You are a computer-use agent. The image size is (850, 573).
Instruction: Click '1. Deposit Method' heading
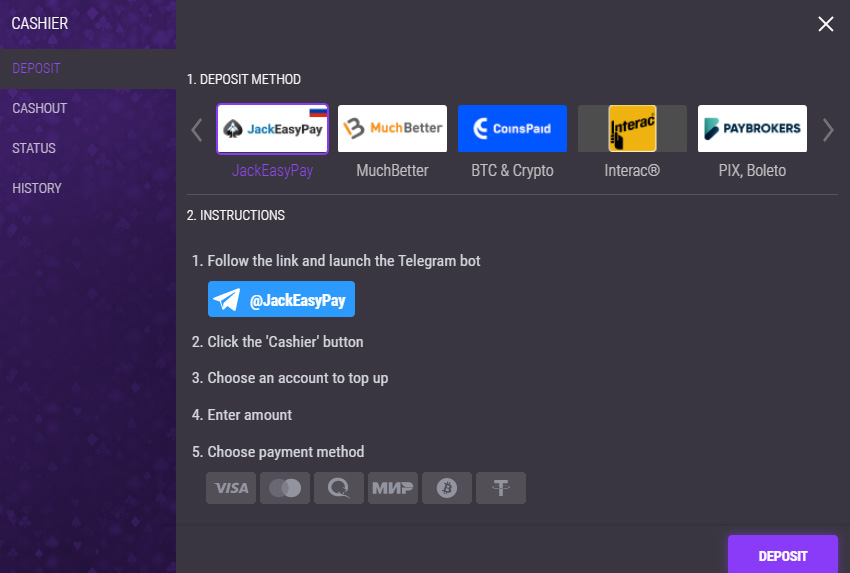tap(244, 80)
